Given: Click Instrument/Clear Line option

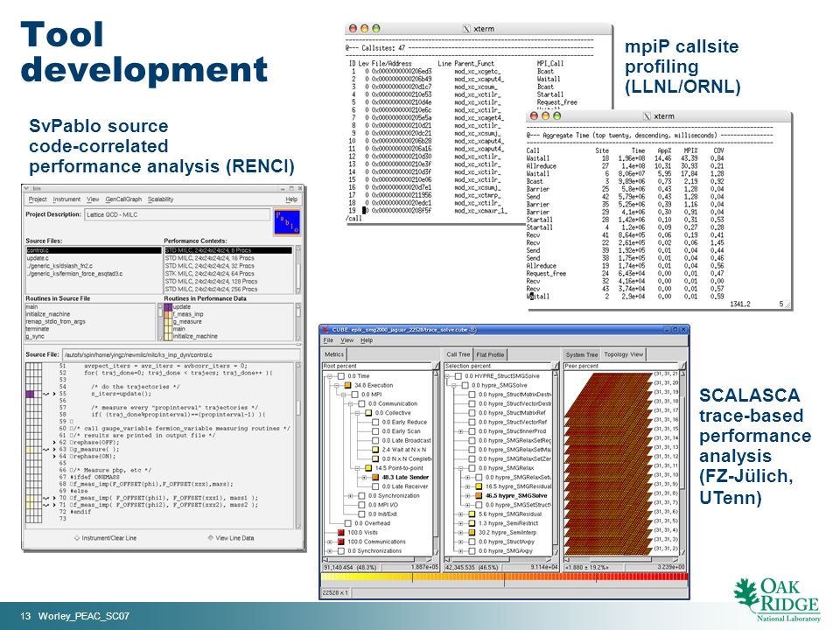Looking at the screenshot, I should [106, 538].
